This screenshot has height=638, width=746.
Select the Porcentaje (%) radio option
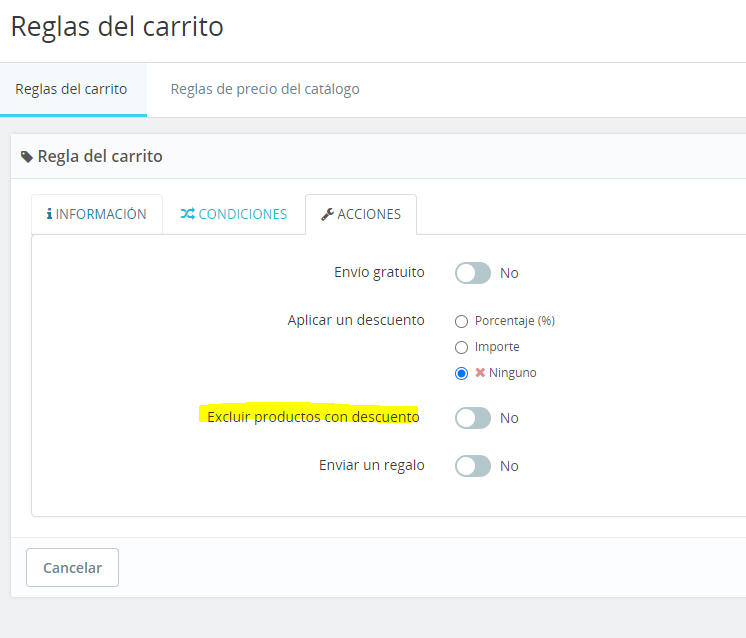point(461,322)
